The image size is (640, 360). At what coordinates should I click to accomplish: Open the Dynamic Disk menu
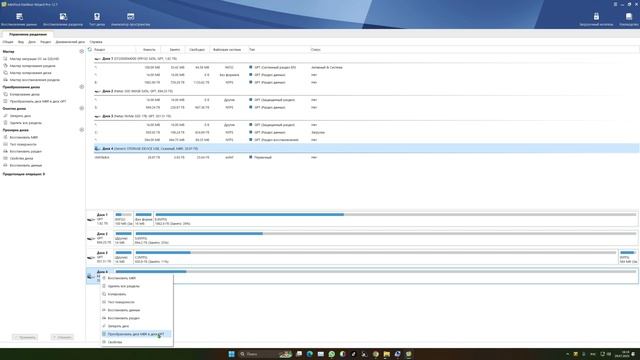(70, 42)
